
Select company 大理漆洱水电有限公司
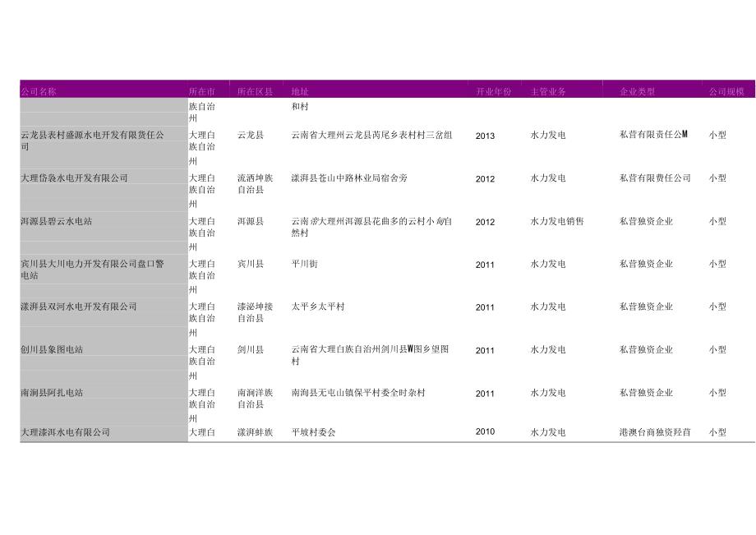coord(65,432)
